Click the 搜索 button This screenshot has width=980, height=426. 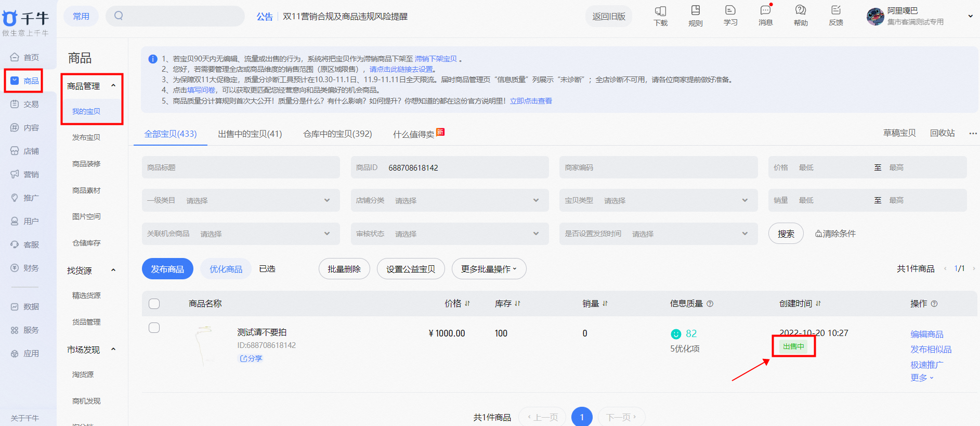point(786,234)
